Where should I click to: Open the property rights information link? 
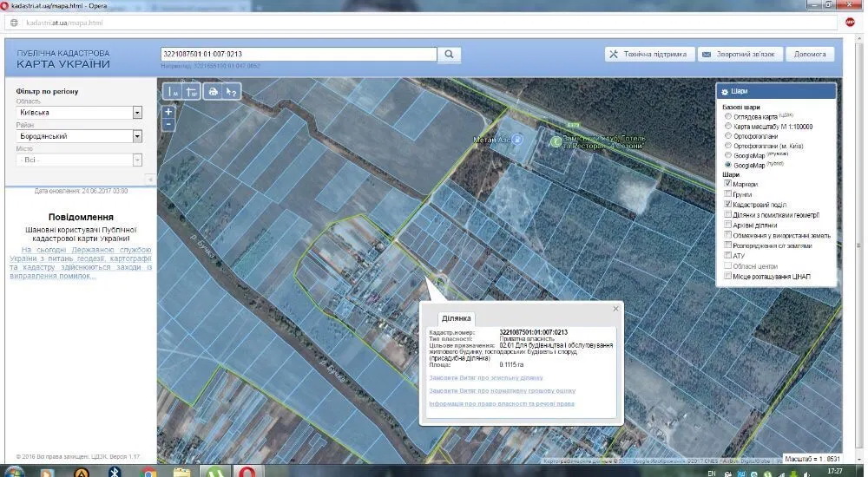(501, 404)
